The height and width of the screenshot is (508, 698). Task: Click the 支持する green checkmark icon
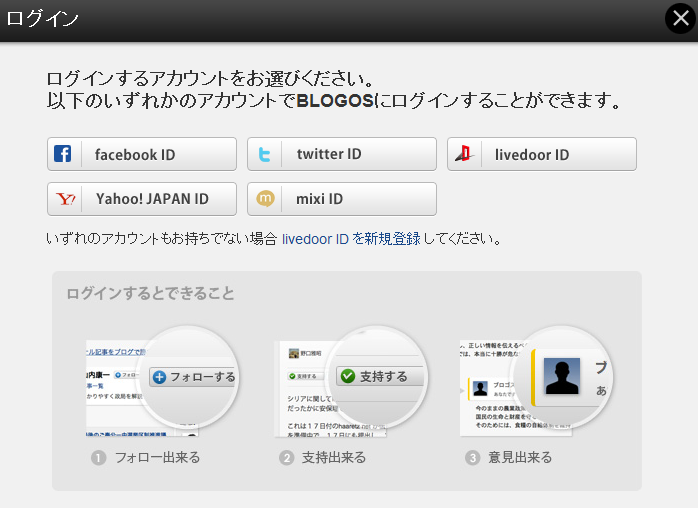pos(348,376)
